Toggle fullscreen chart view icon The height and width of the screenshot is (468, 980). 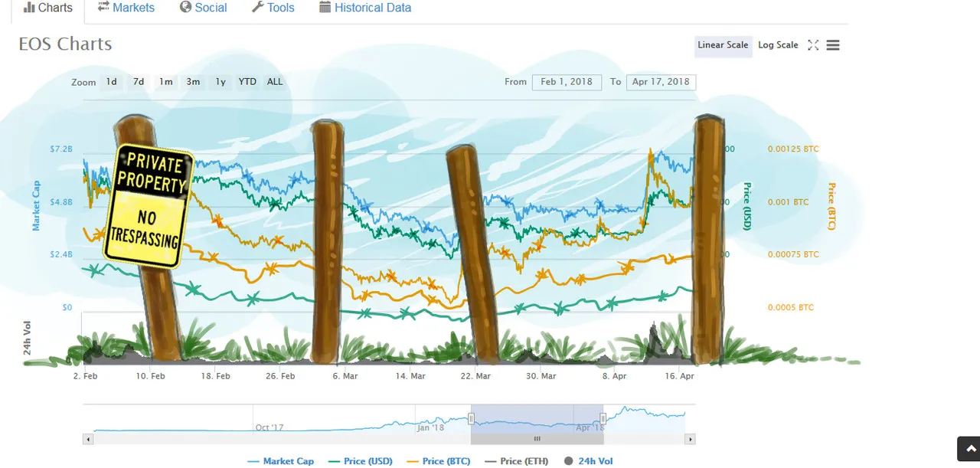tap(813, 45)
